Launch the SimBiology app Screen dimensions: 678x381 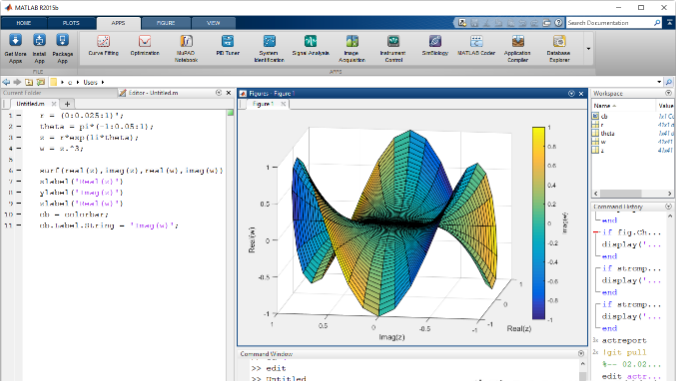[435, 45]
